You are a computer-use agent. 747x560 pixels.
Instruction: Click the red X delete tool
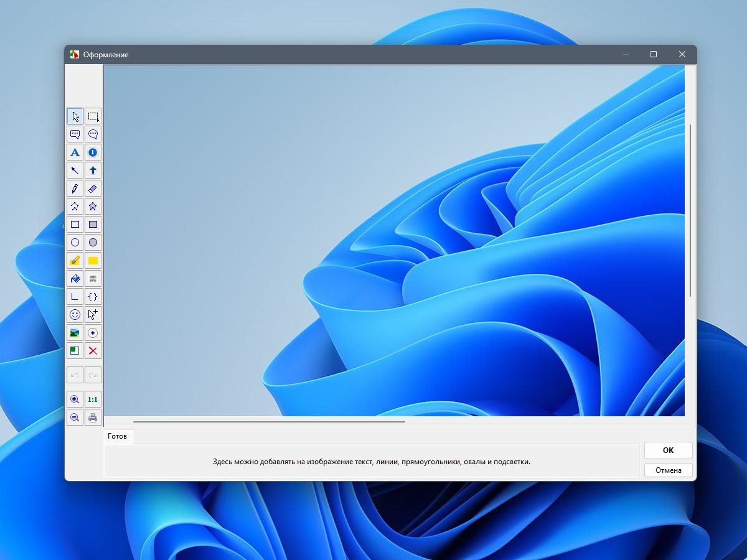coord(93,351)
